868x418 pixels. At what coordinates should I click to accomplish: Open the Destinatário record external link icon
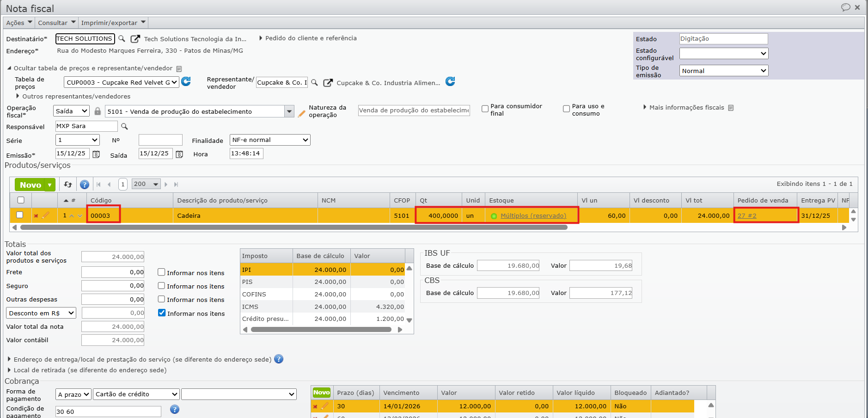(135, 39)
